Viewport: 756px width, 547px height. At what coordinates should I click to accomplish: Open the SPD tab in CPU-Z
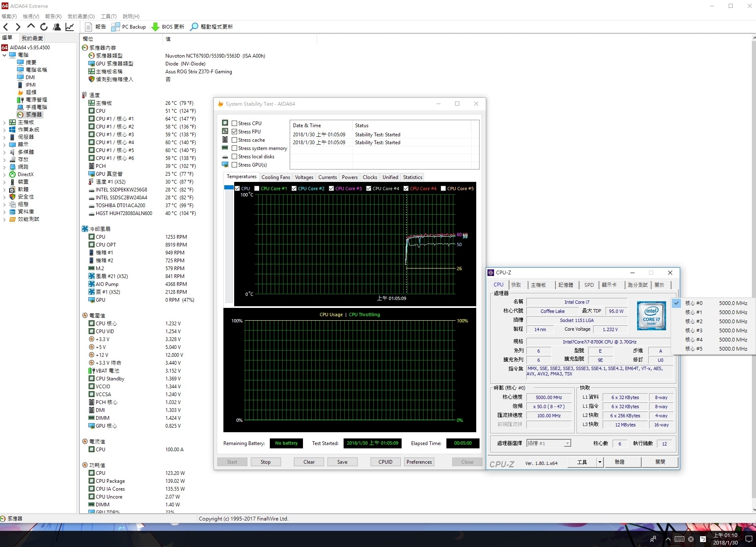[589, 285]
